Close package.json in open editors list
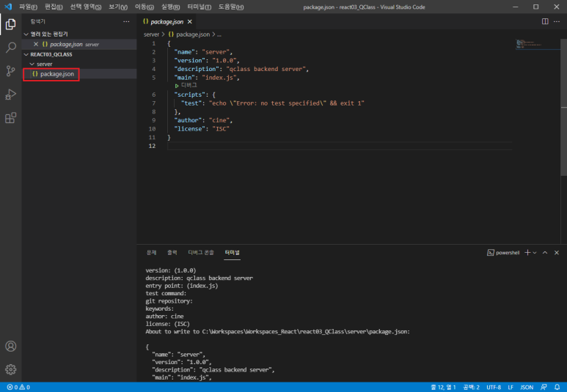The height and width of the screenshot is (392, 567). click(x=36, y=44)
